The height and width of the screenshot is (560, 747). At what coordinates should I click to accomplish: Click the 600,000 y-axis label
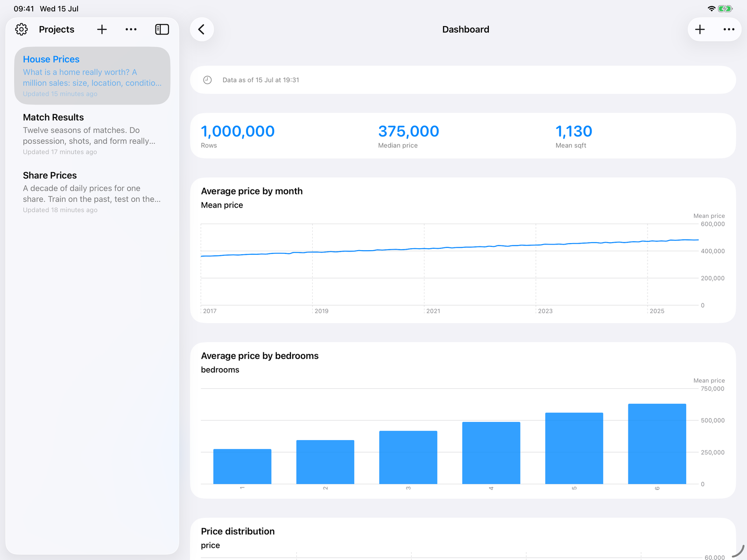712,224
